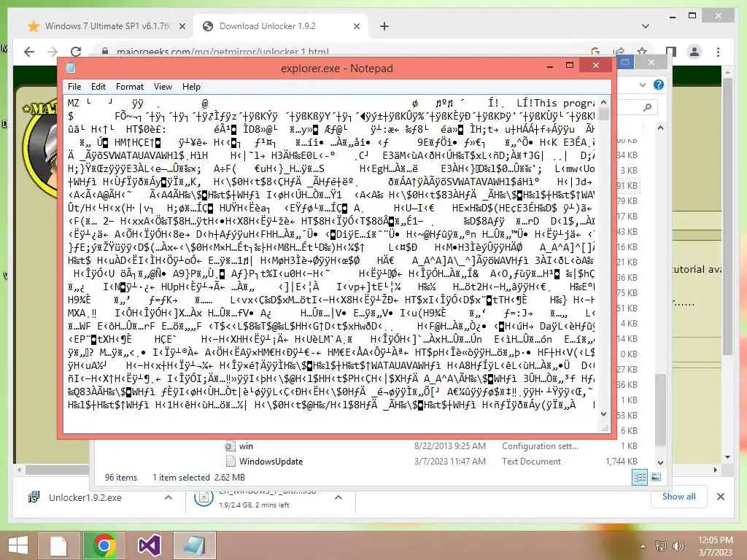The width and height of the screenshot is (747, 560).
Task: Reload the page in Chrome
Action: coord(76,52)
